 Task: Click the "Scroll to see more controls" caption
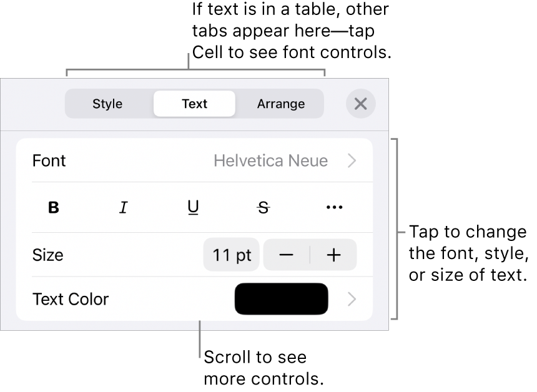coord(264,368)
